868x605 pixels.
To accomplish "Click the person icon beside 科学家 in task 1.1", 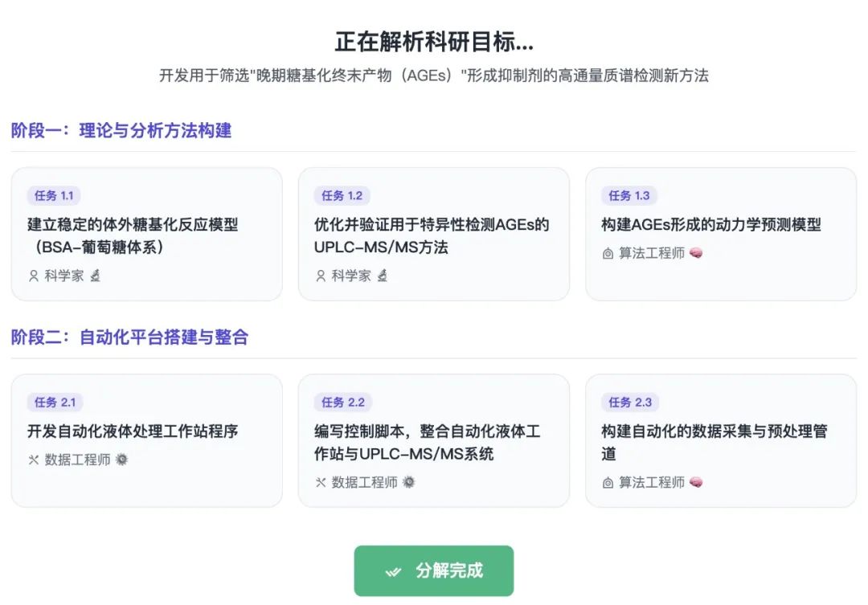I will [x=34, y=276].
